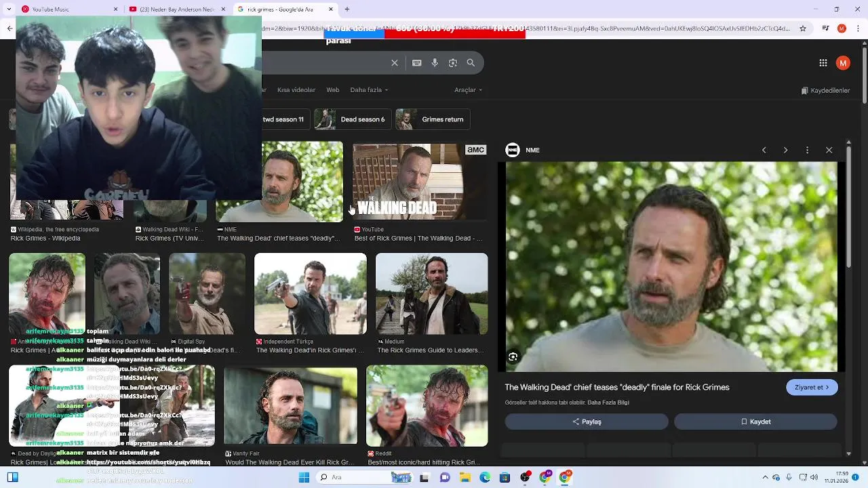Open Chrome media control icon
The image size is (868, 488).
(825, 28)
